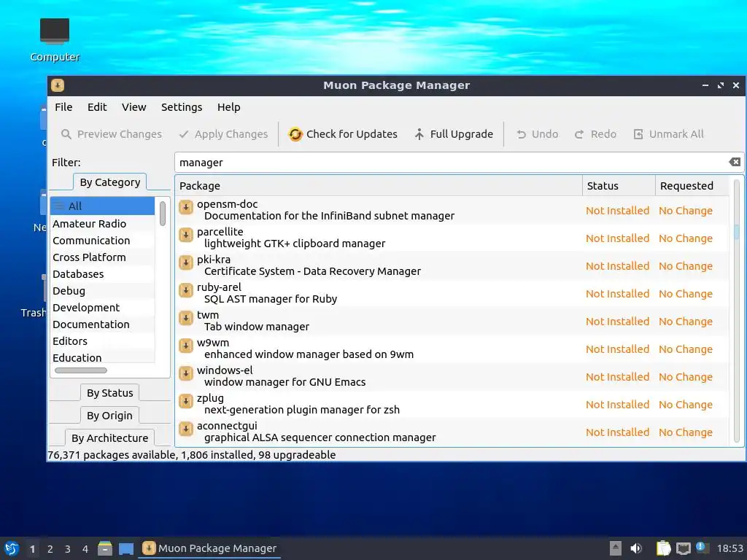Click 'No Change' in the parcellite row
The height and width of the screenshot is (560, 747).
click(x=686, y=238)
